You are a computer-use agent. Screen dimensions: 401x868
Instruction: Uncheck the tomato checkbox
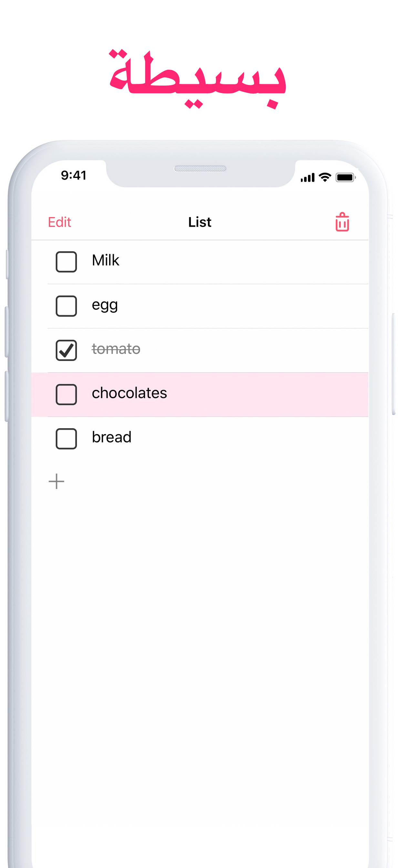pos(66,350)
